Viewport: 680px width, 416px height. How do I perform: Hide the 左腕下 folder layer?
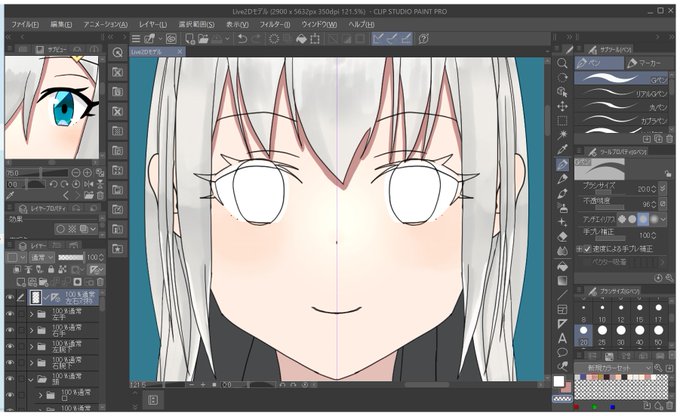(x=10, y=346)
